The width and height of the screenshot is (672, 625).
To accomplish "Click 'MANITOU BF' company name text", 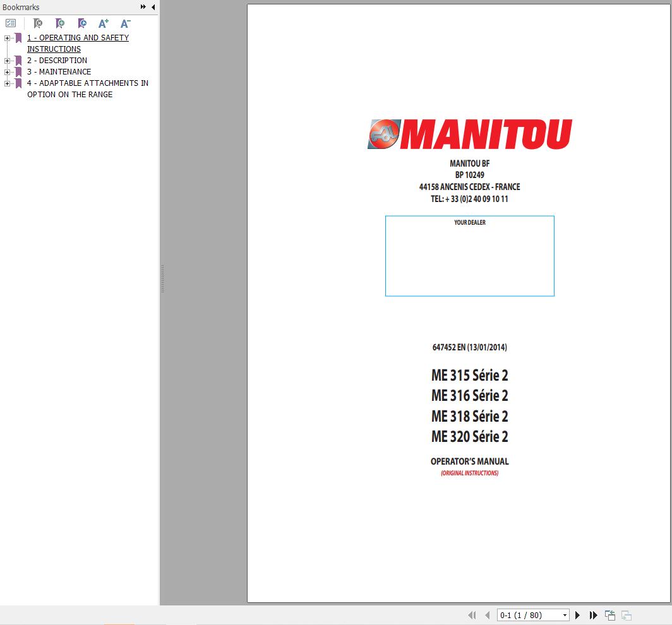I will pos(470,164).
